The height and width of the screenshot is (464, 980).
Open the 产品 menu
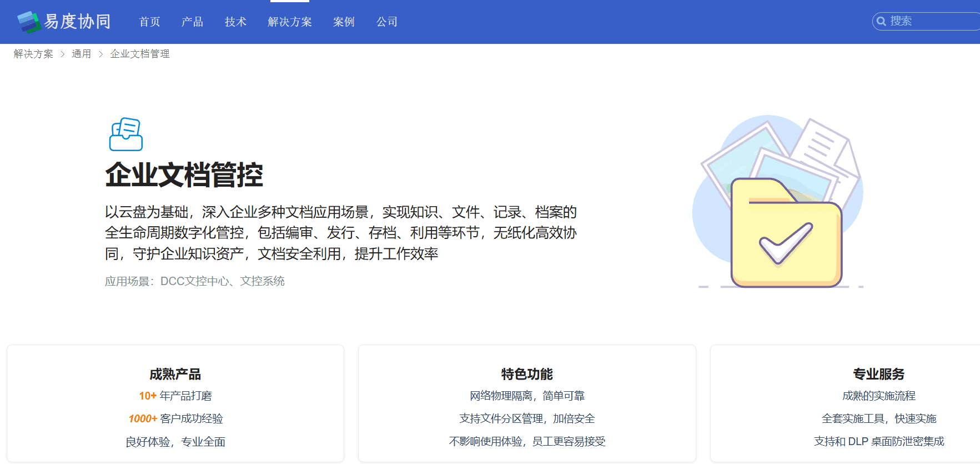pyautogui.click(x=193, y=22)
